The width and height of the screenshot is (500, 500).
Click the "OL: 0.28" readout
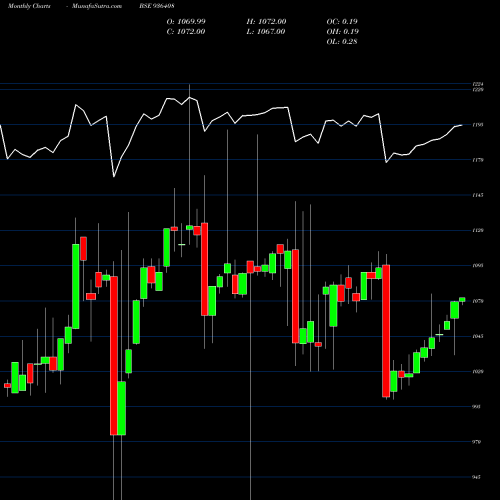(x=342, y=42)
